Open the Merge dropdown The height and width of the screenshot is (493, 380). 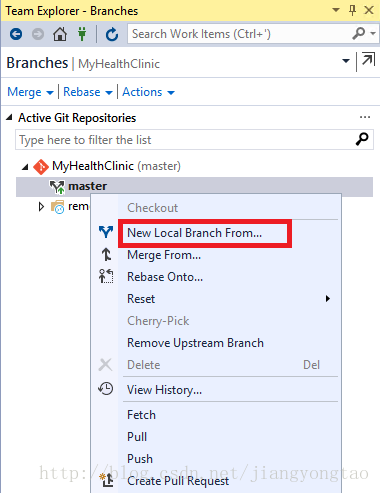point(30,92)
